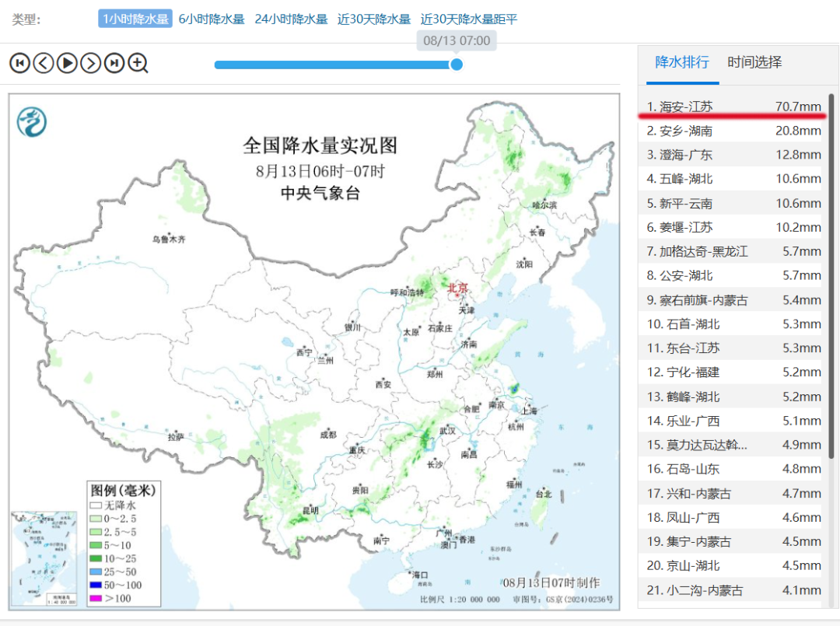Select ranking row 小二沟-内蒙古
This screenshot has width=840, height=626.
tap(730, 590)
